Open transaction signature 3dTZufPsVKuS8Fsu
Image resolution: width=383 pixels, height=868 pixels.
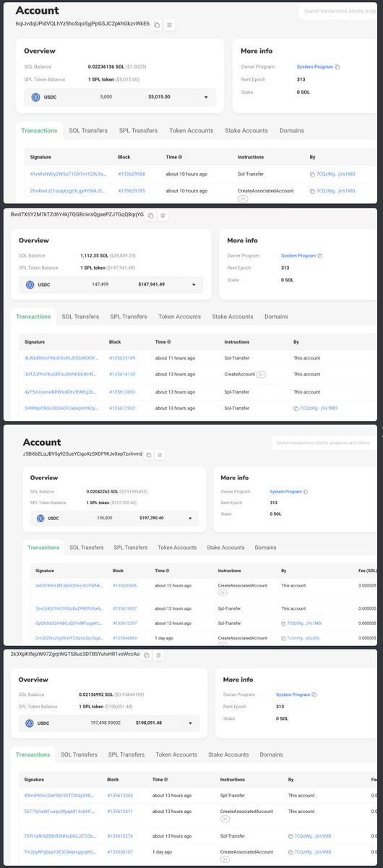(x=61, y=374)
